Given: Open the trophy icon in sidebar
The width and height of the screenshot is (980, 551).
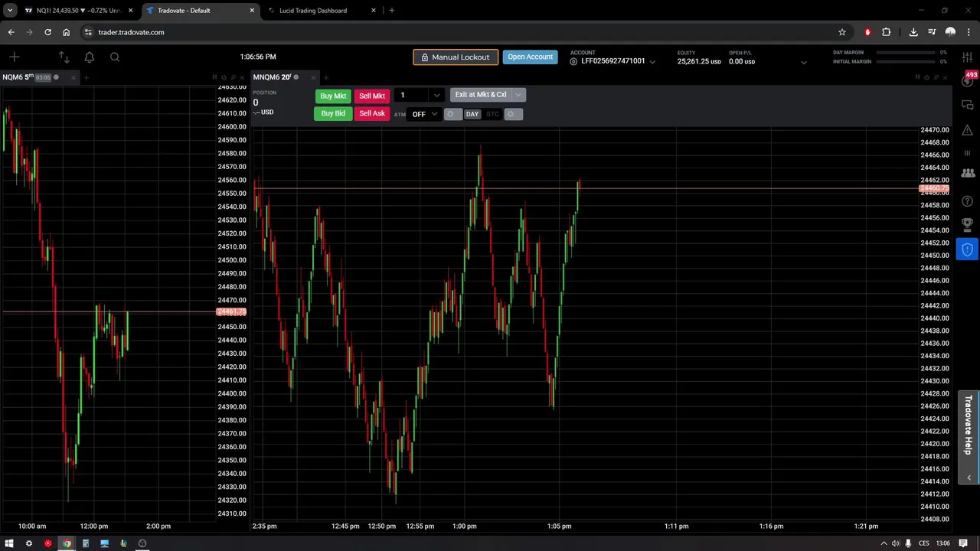Looking at the screenshot, I should 967,224.
